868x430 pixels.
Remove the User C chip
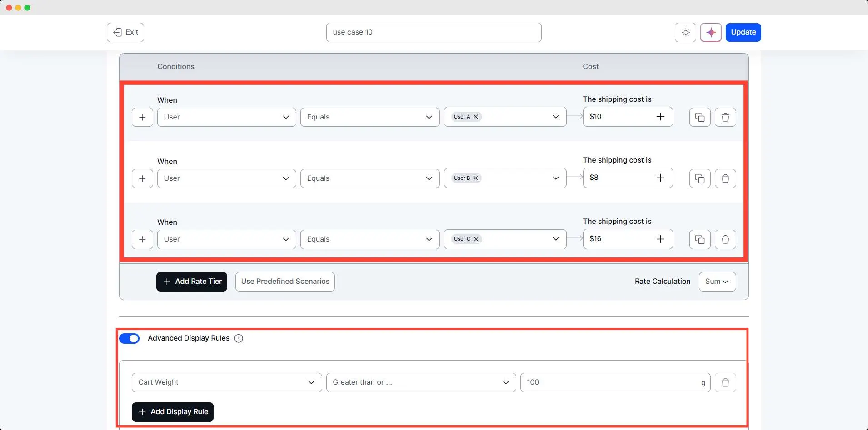pos(476,238)
